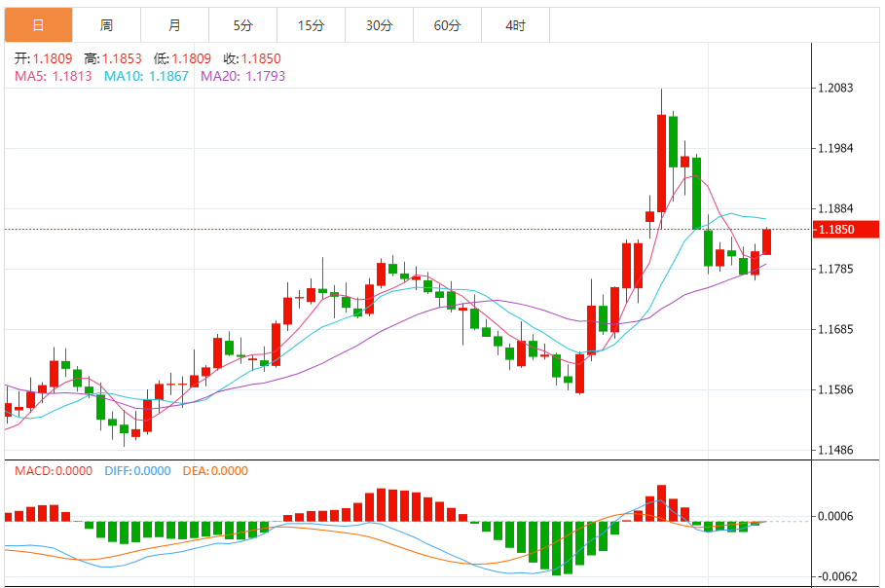Click the latest red candlestick at right
Image resolution: width=885 pixels, height=588 pixels.
(766, 241)
